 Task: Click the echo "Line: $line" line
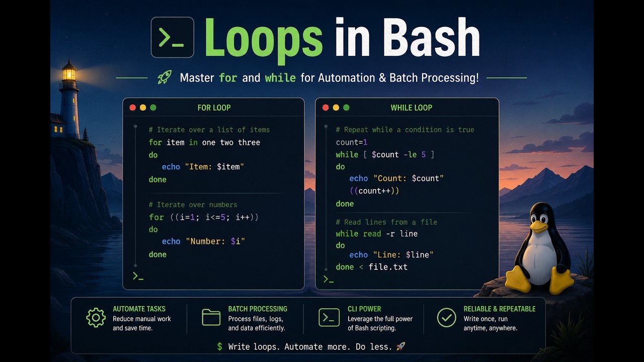pos(391,255)
